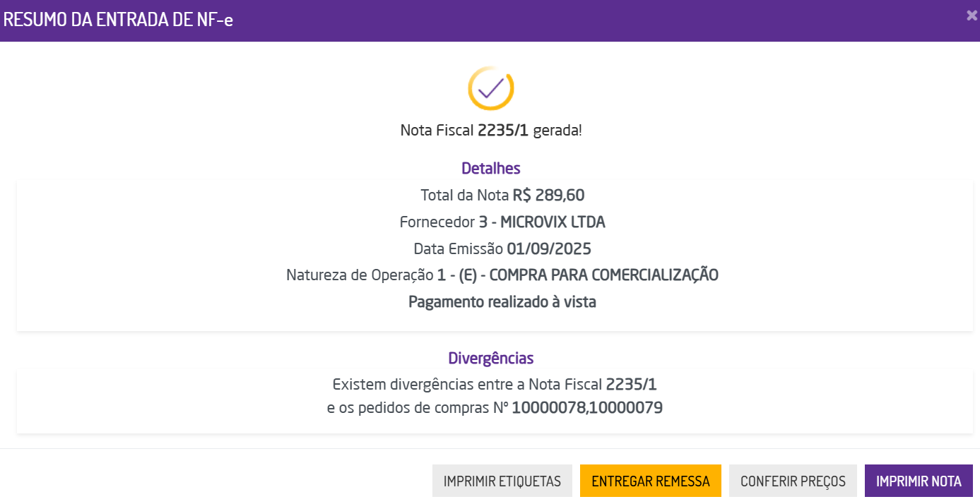
Task: Click the Total da Nota label
Action: coord(465,196)
